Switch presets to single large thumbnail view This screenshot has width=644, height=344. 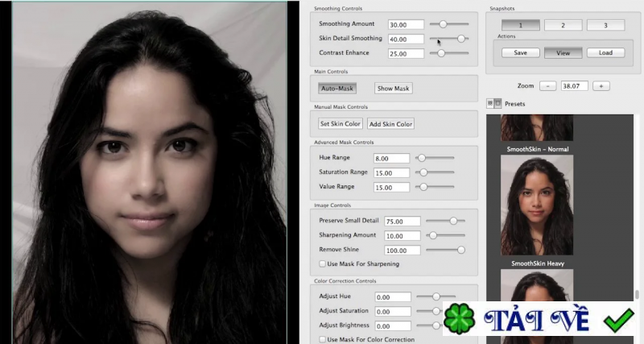(x=497, y=104)
